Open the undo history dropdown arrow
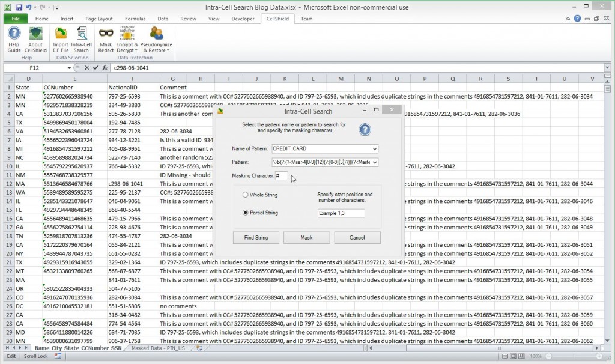 (x=35, y=7)
